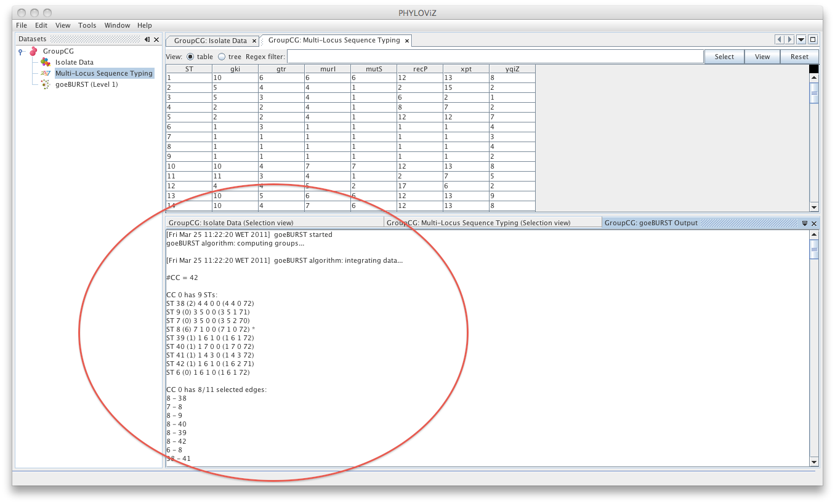Switch to GroupCG: Isolate Data tab

click(x=211, y=41)
